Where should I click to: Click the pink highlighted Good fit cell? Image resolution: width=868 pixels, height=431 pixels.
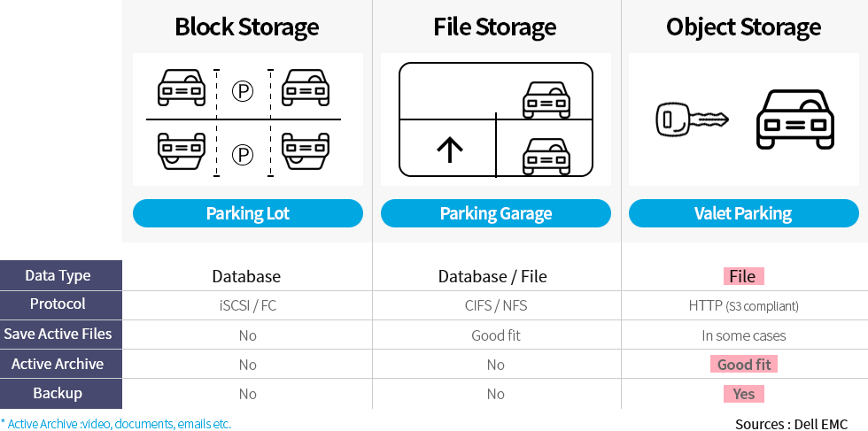(x=743, y=364)
